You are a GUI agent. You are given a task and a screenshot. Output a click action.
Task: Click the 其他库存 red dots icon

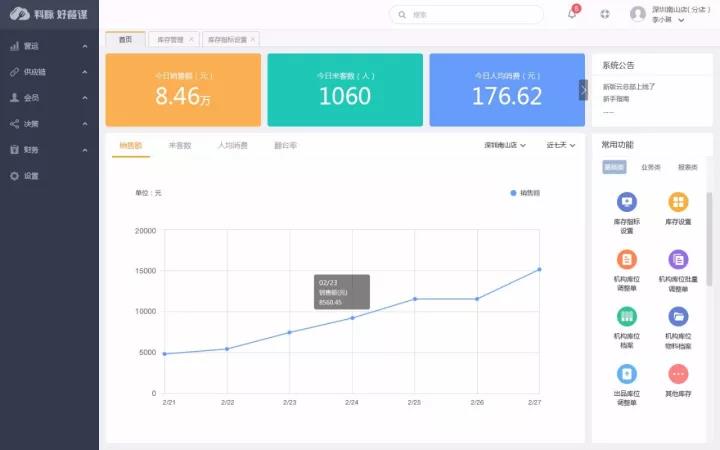coord(678,374)
